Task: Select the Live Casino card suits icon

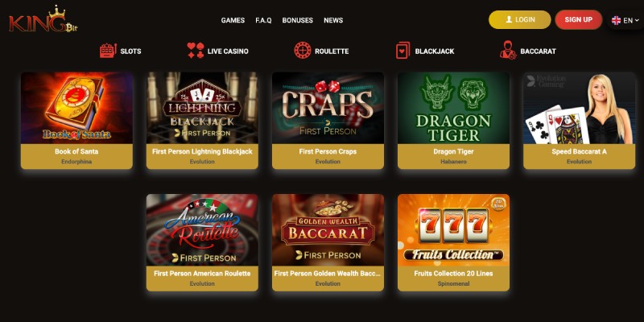Action: (196, 51)
